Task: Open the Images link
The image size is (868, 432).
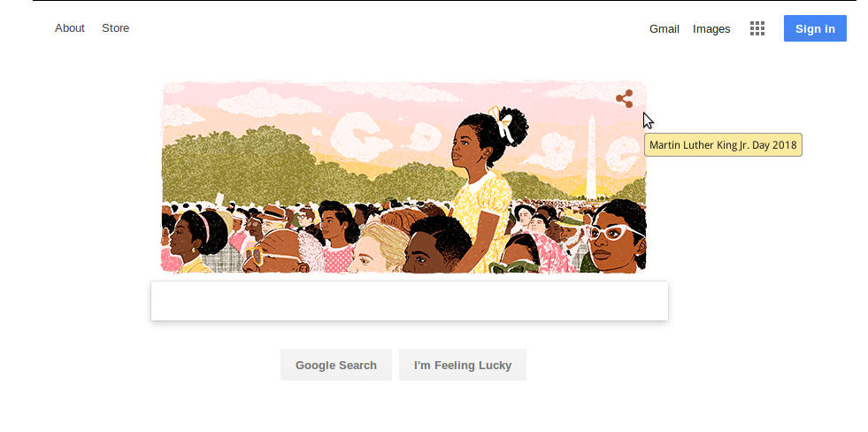Action: (x=711, y=29)
